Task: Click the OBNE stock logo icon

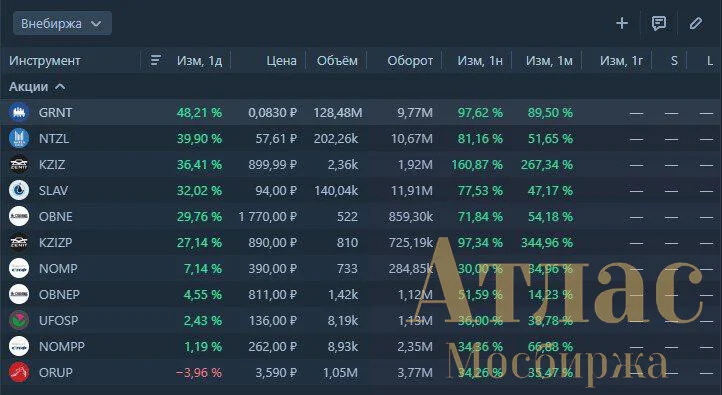Action: point(19,216)
